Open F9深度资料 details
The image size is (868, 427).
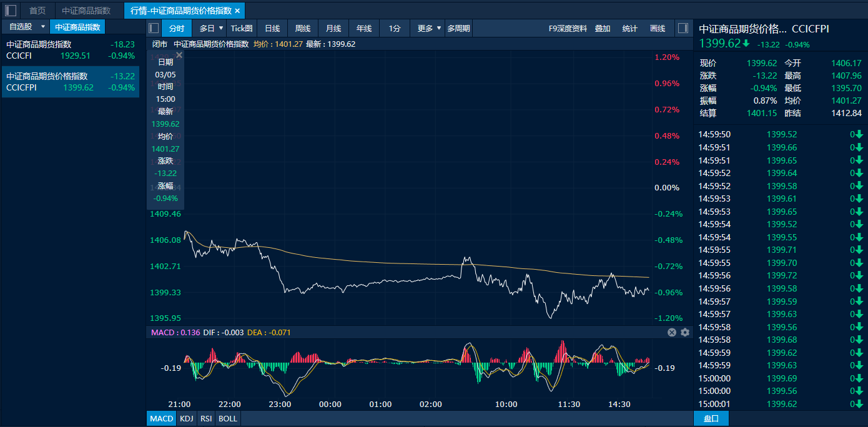click(x=568, y=28)
